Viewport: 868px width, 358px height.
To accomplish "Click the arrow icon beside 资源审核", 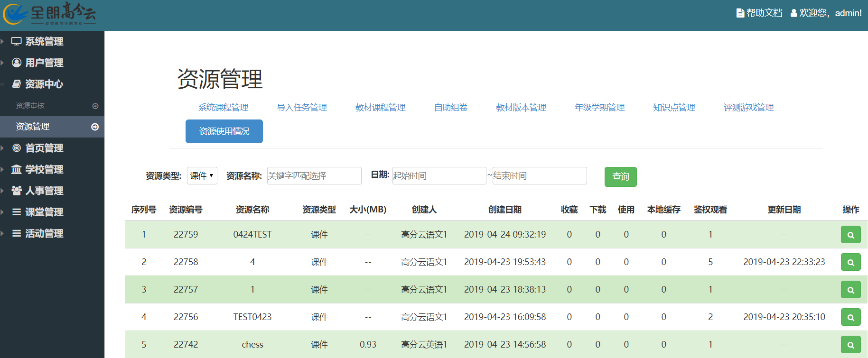I will click(x=95, y=106).
